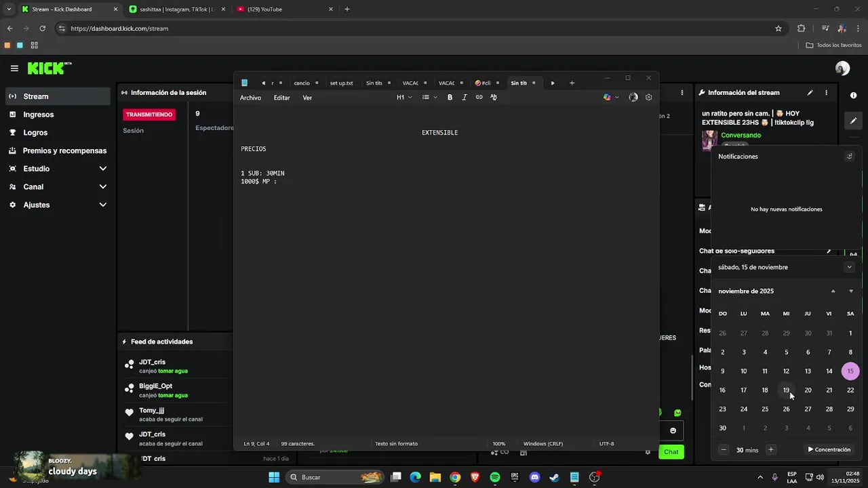Open the heading style H1 dropdown
This screenshot has width=868, height=488.
click(404, 98)
